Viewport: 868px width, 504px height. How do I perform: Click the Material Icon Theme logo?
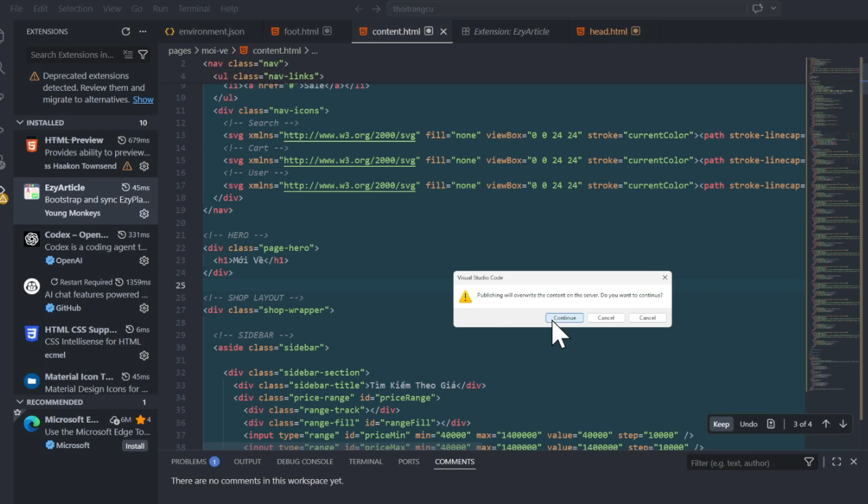(x=32, y=381)
